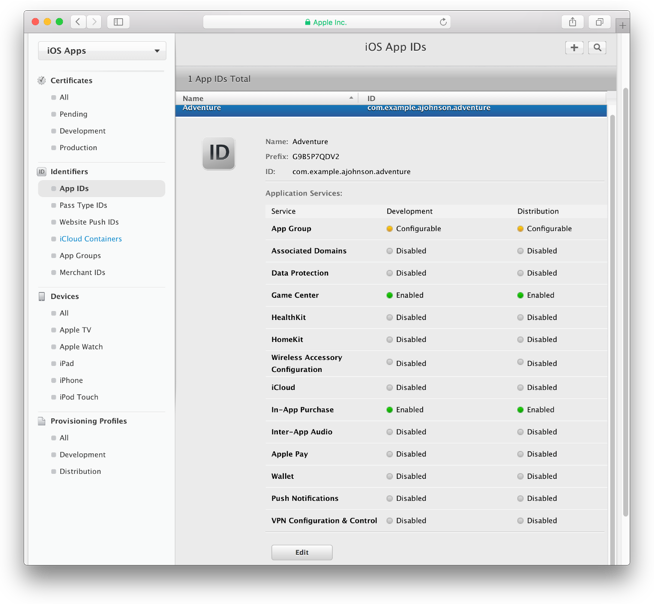Open Development certificates
The image size is (654, 604).
click(83, 131)
